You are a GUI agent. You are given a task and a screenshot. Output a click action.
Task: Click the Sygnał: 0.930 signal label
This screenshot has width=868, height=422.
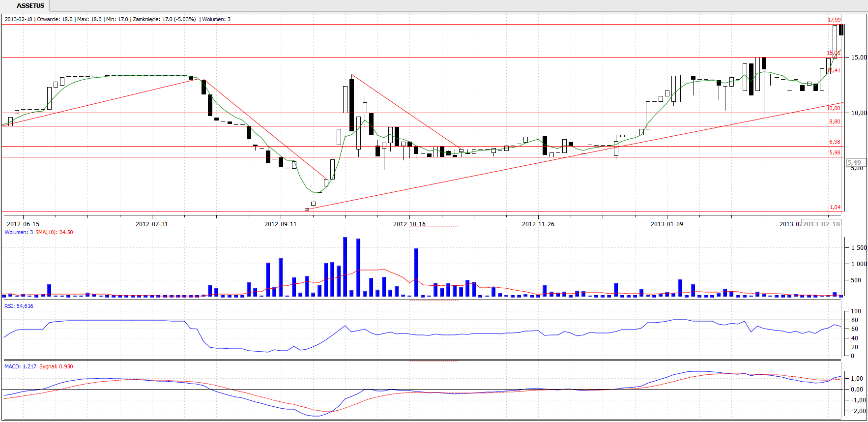[x=56, y=367]
